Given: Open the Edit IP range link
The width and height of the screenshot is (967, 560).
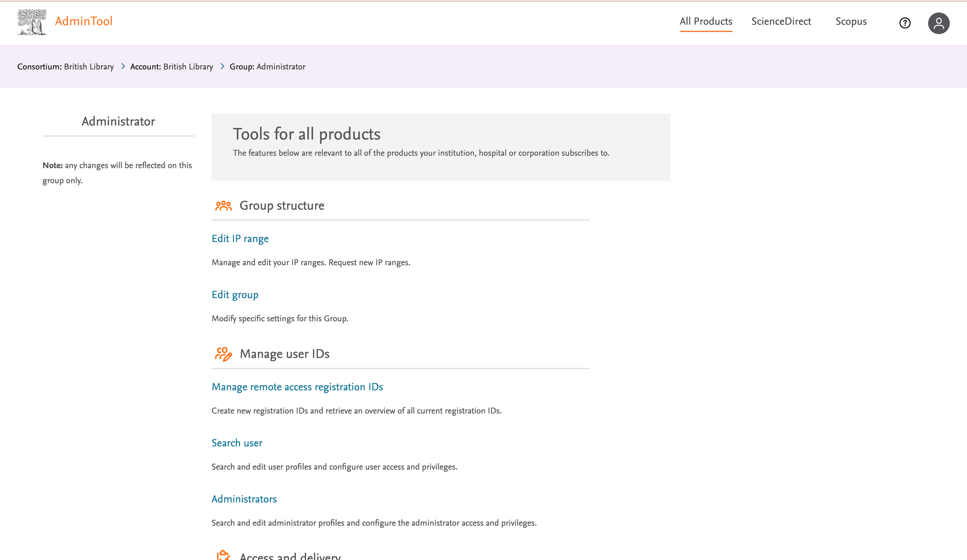Looking at the screenshot, I should click(240, 239).
